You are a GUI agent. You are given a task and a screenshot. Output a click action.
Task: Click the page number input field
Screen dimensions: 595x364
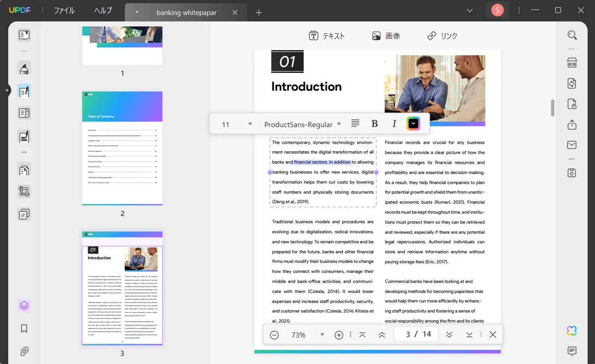point(416,334)
